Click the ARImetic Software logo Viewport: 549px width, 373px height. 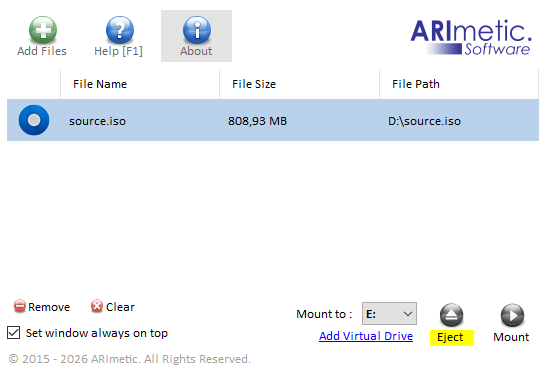coord(471,37)
